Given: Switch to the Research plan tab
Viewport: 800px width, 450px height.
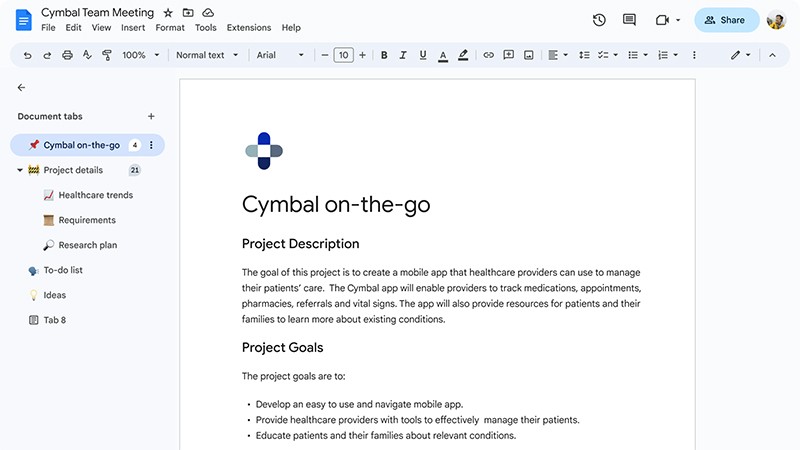Looking at the screenshot, I should [x=87, y=245].
